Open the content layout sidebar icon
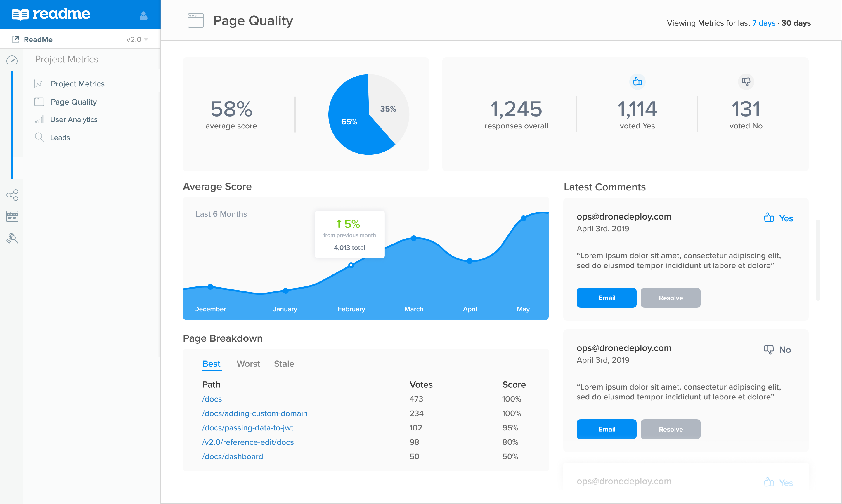Image resolution: width=842 pixels, height=504 pixels. coord(12,216)
